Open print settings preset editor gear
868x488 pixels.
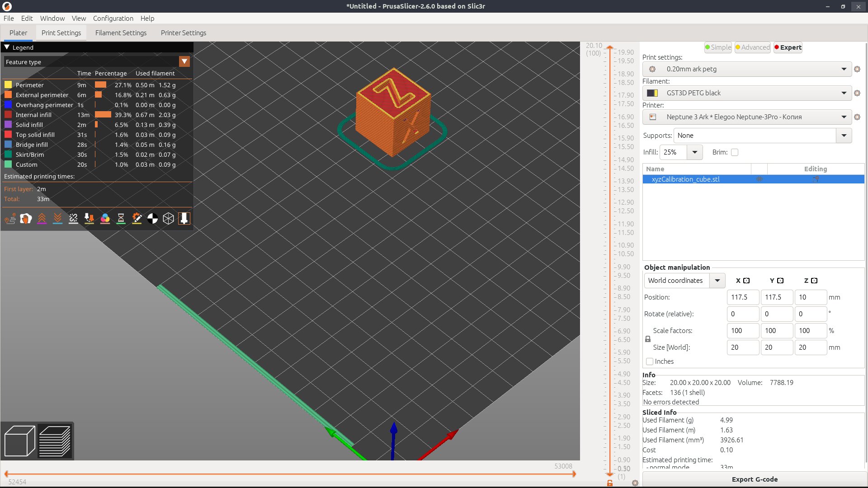[857, 69]
